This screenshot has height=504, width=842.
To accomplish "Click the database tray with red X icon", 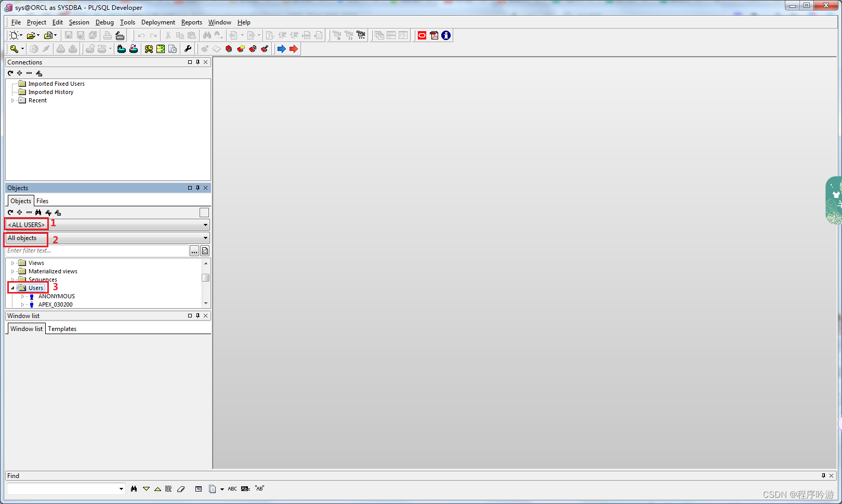I will 134,49.
